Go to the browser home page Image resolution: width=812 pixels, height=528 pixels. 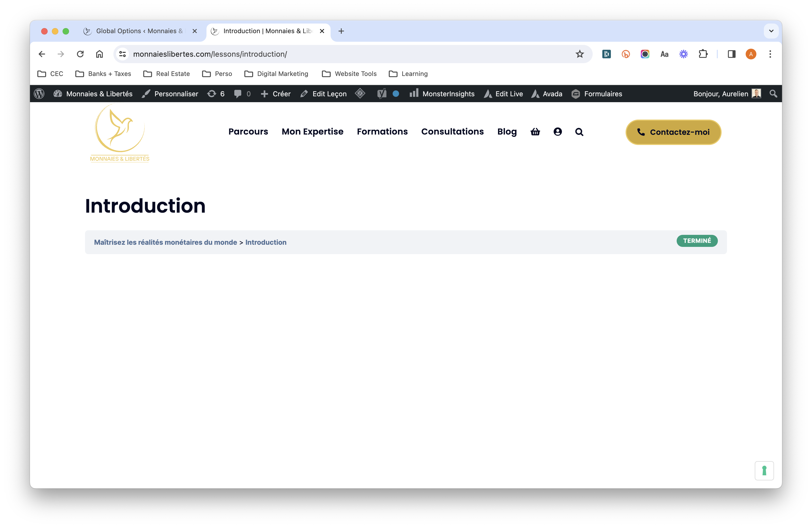pos(99,54)
